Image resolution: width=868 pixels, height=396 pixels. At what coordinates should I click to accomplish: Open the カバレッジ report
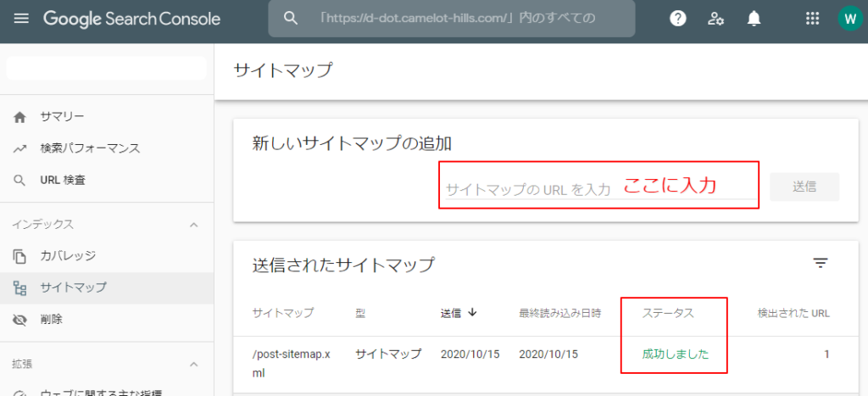[68, 255]
